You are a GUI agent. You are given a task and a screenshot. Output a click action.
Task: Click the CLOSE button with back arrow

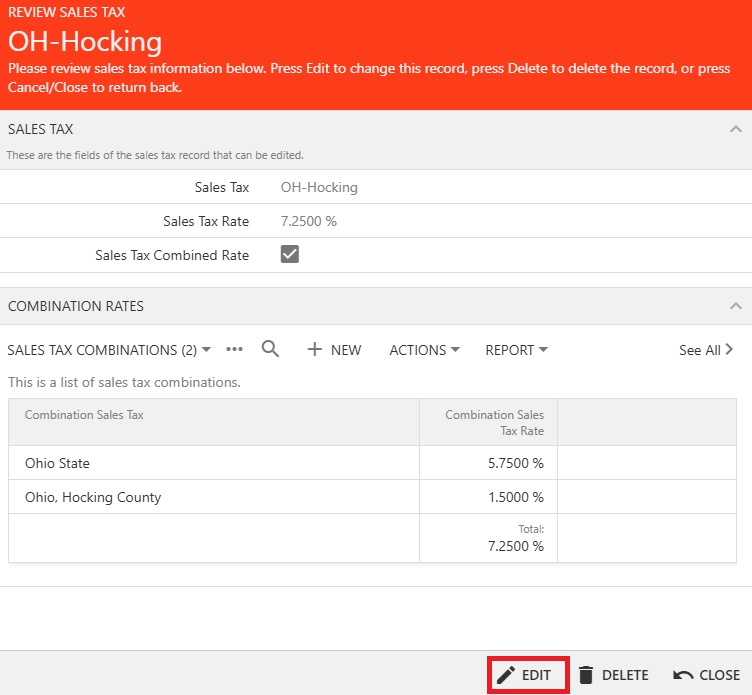click(x=706, y=675)
